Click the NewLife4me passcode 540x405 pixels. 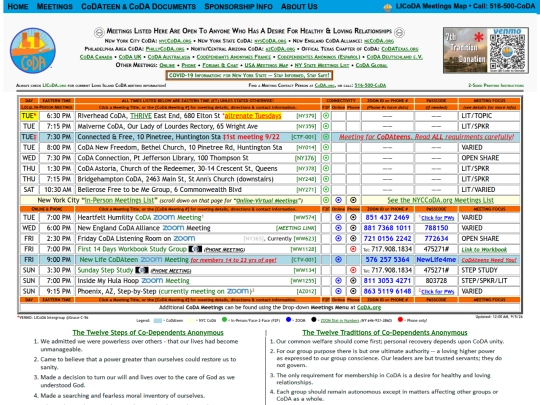[436, 260]
